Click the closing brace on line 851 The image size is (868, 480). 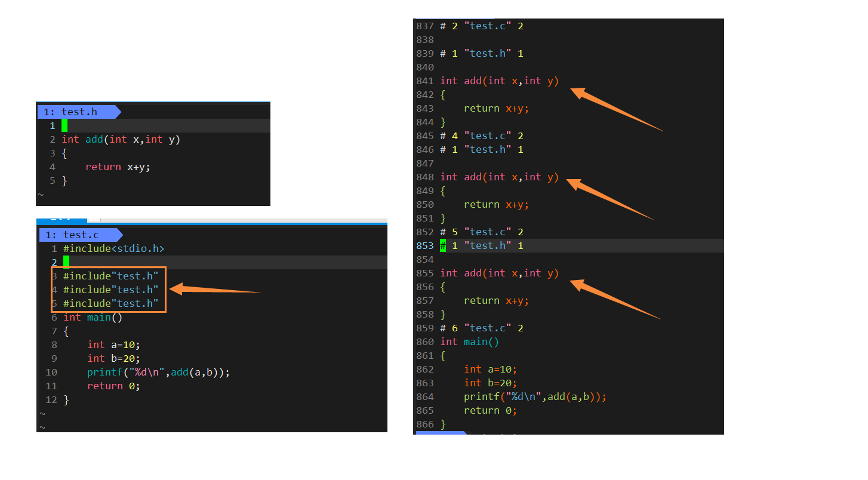pos(443,218)
